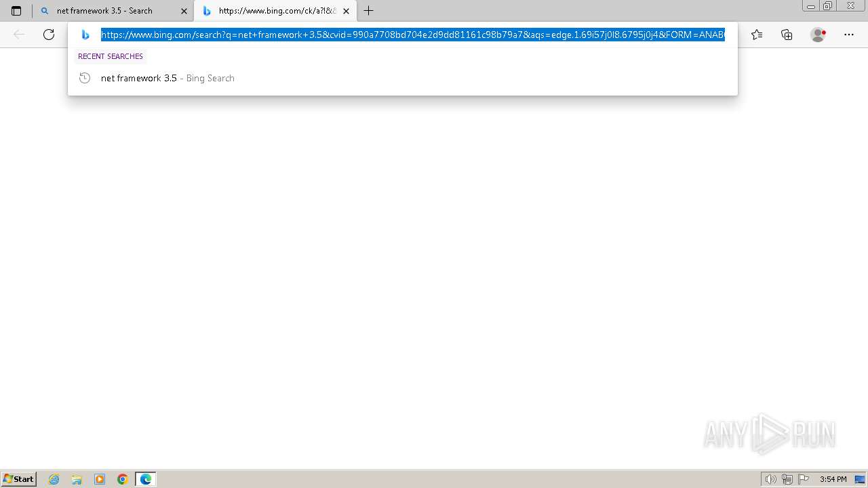Open the Favorites star icon
Viewport: 868px width, 488px height.
(x=757, y=35)
